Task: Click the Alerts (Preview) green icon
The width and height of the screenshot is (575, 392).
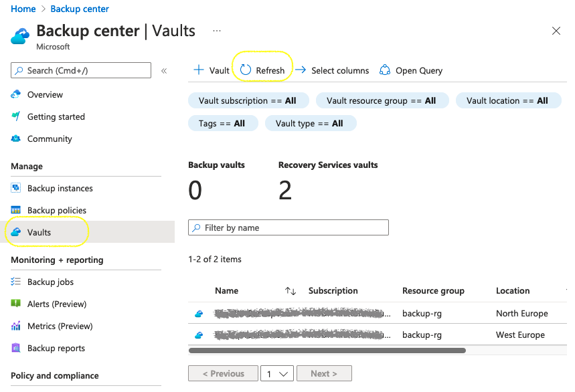Action: pos(16,303)
